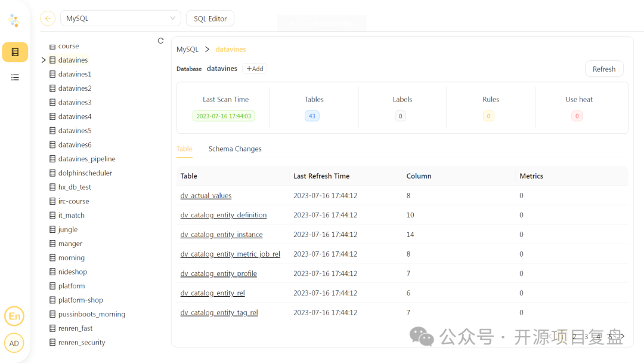
Task: Click the nideshop database icon
Action: [x=52, y=272]
